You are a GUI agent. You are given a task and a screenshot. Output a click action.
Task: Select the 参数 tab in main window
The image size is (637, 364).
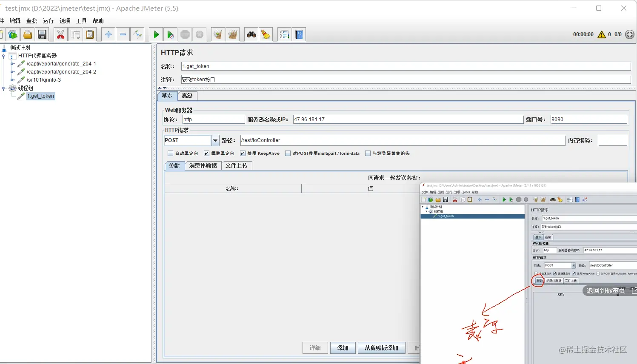(x=174, y=166)
